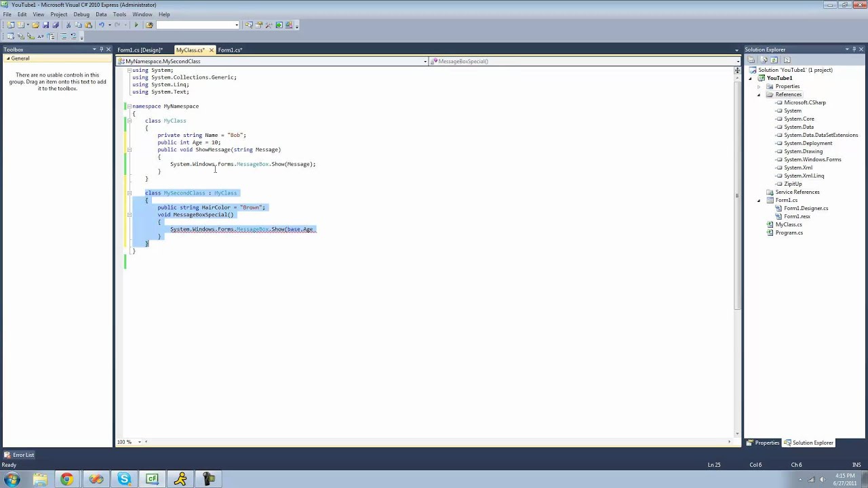This screenshot has width=868, height=488.
Task: Open Skype from the taskbar
Action: pos(124,479)
